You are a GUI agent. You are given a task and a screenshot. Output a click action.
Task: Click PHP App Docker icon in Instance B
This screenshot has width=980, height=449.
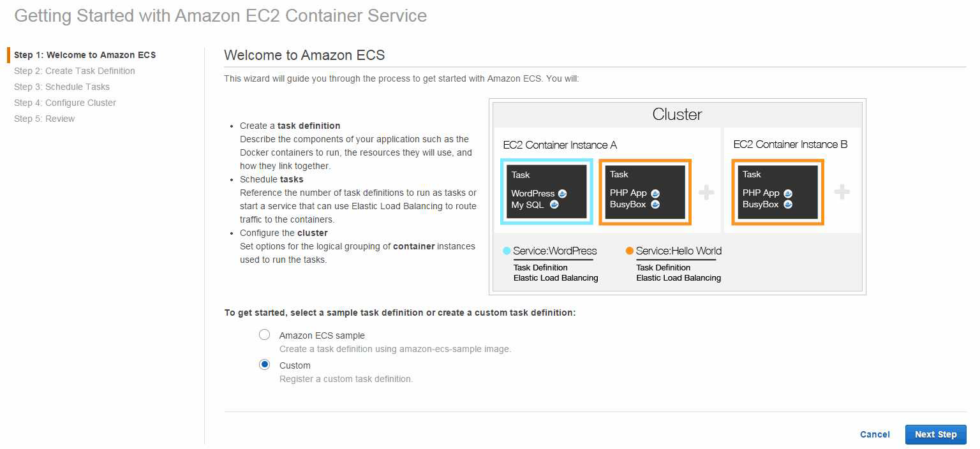click(x=788, y=193)
